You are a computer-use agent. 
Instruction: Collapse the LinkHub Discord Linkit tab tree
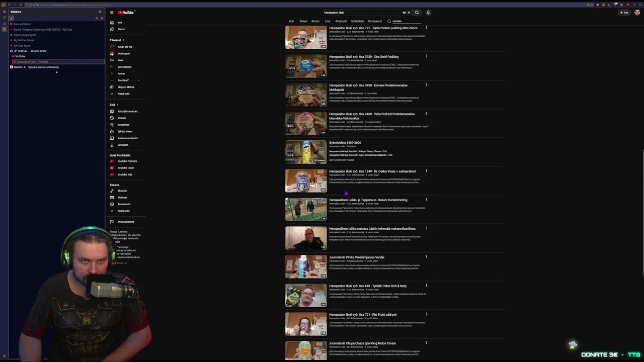pyautogui.click(x=12, y=51)
